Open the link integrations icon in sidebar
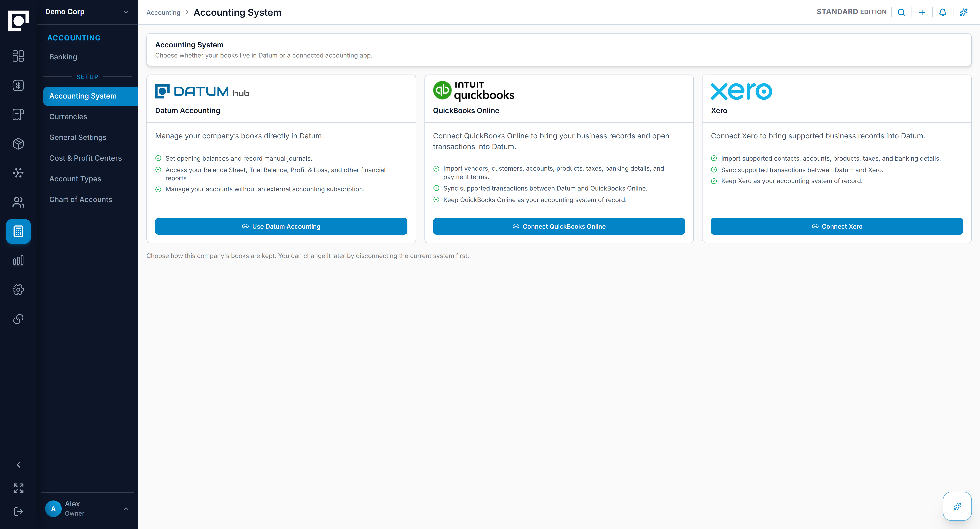Image resolution: width=980 pixels, height=529 pixels. [x=18, y=319]
